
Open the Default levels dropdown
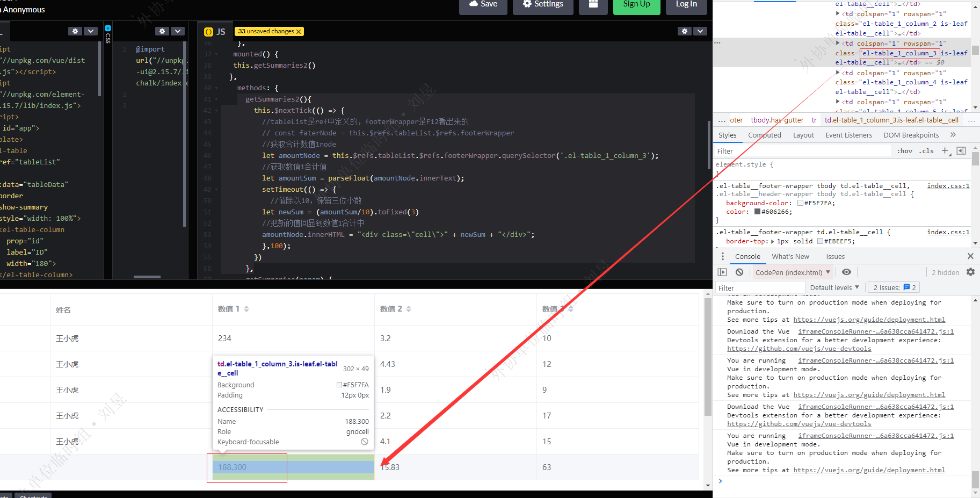point(834,287)
